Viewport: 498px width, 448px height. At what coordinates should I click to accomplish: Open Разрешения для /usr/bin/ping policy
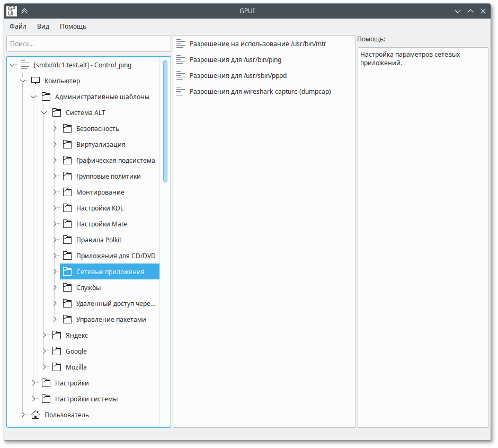[235, 59]
